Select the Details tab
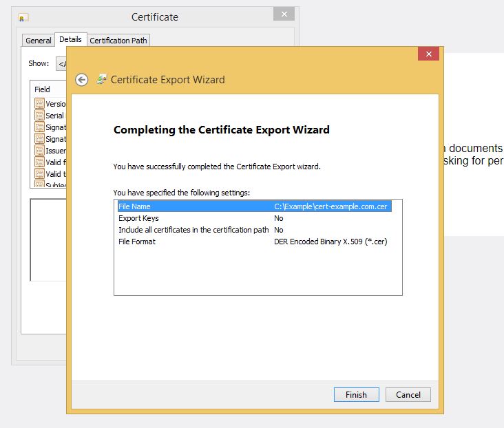Screen dimensions: 504x428 click(x=70, y=40)
